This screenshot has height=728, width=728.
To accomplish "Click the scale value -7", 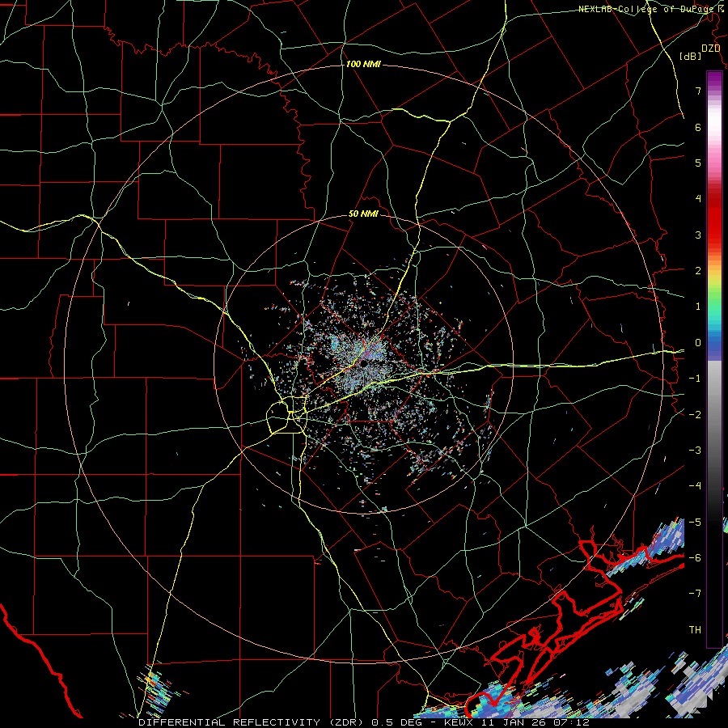I will click(x=695, y=594).
